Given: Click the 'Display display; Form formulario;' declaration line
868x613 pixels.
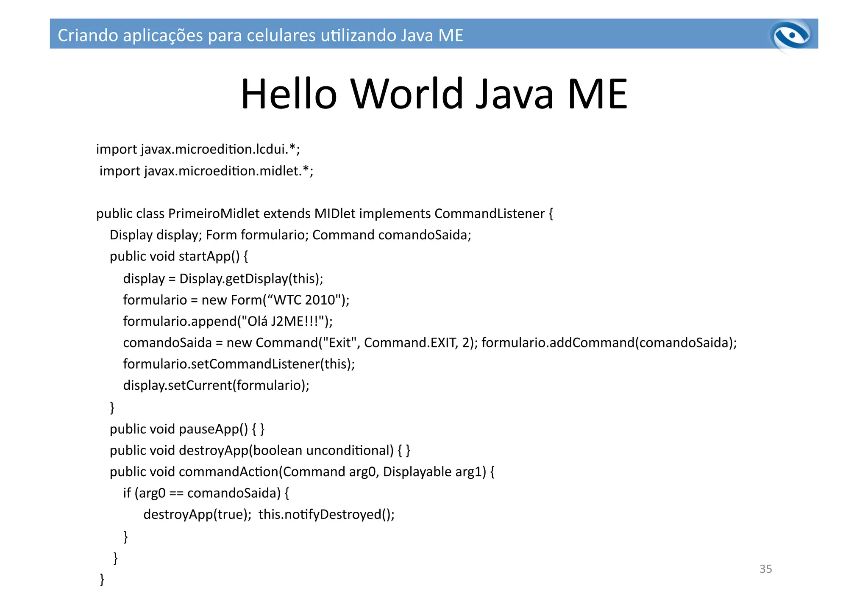Looking at the screenshot, I should (x=290, y=235).
